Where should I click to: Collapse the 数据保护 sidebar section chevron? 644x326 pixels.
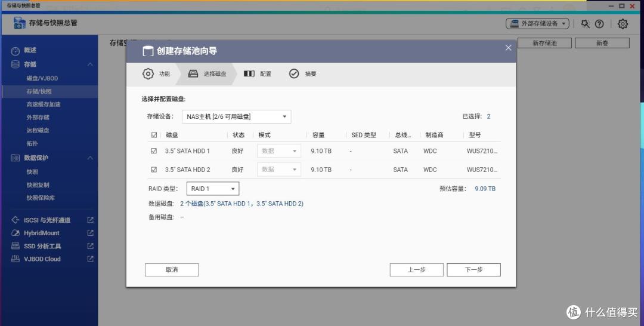point(91,158)
